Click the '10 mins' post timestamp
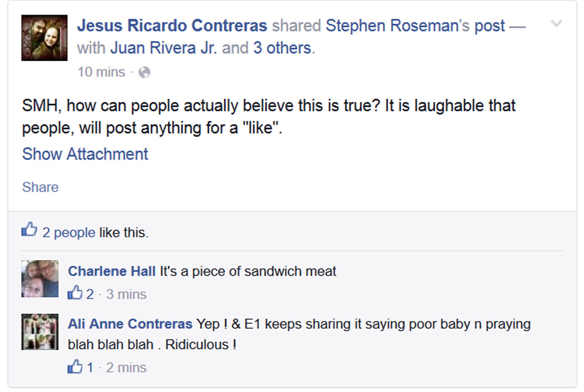The height and width of the screenshot is (392, 584). click(101, 72)
